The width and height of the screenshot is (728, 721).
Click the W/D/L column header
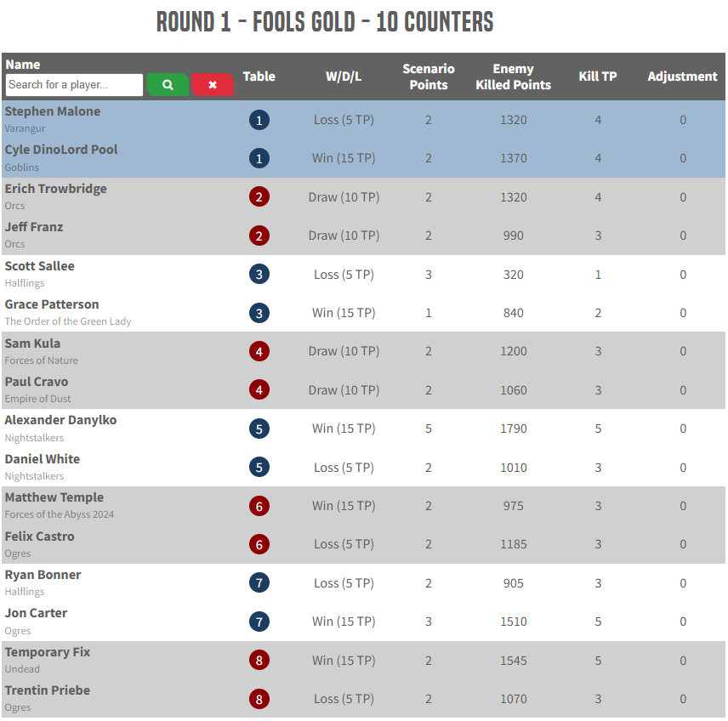click(x=344, y=77)
